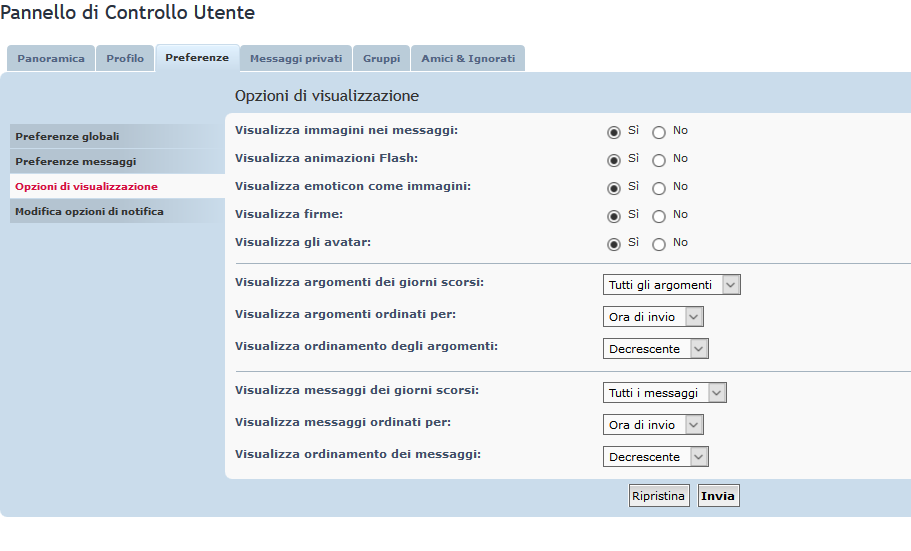Select Sì for Visualizza gli avatar
911x551 pixels.
(x=614, y=244)
